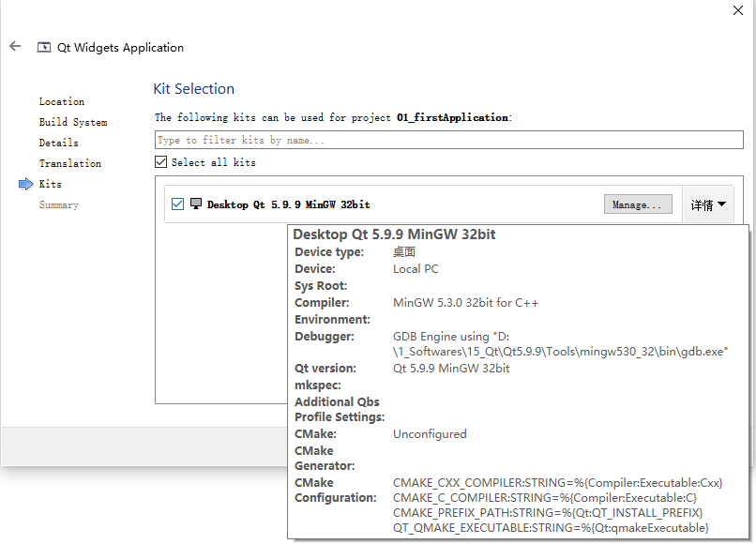Image resolution: width=756 pixels, height=544 pixels.
Task: Click the Unconfigured CMake value
Action: (430, 434)
